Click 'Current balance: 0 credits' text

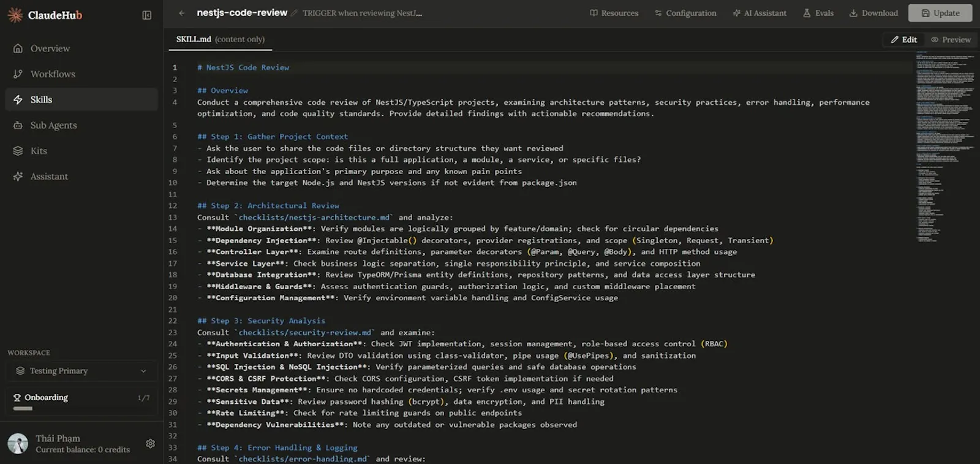point(83,450)
